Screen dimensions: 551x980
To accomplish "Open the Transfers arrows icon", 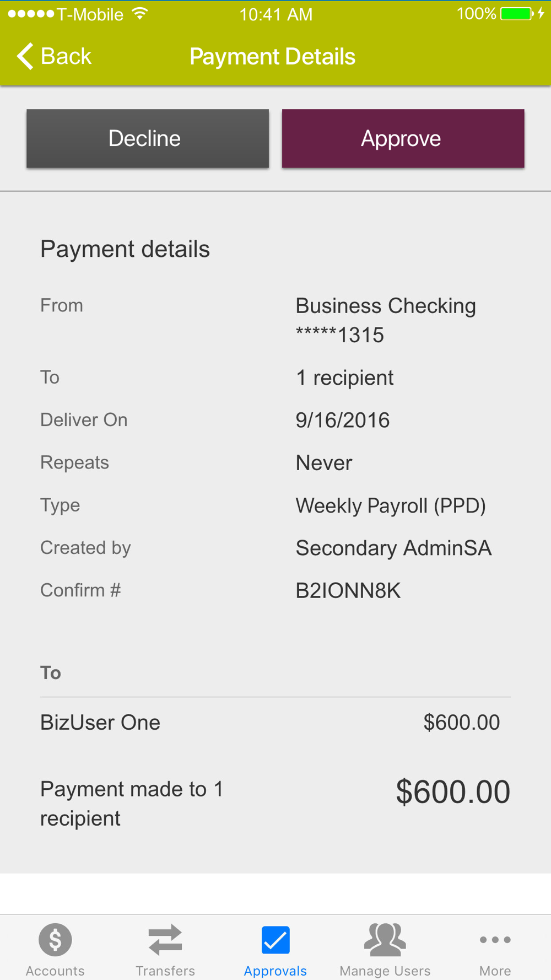I will 165,940.
